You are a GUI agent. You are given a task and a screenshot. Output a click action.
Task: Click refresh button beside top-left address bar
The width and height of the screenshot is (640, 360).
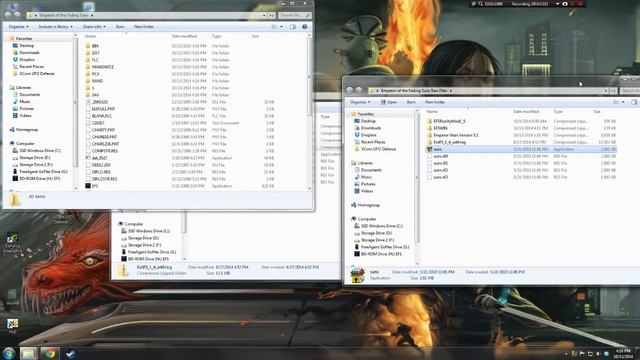coord(271,15)
